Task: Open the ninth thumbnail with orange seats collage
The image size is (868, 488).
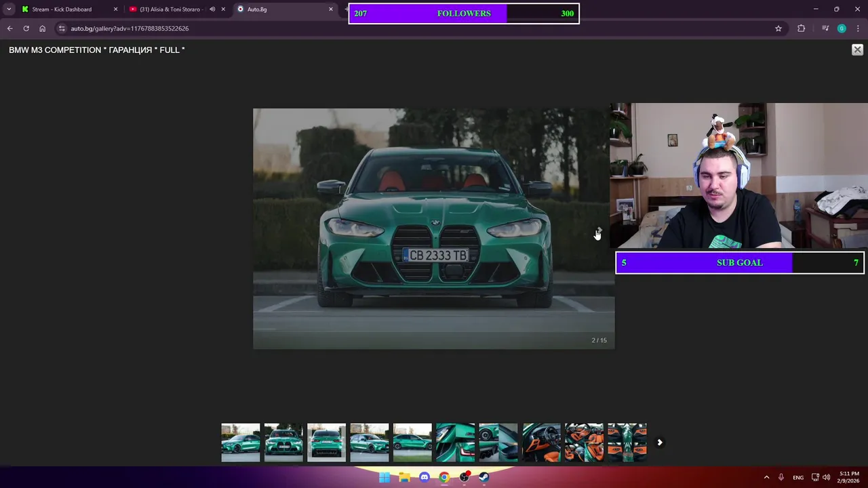Action: (584, 443)
